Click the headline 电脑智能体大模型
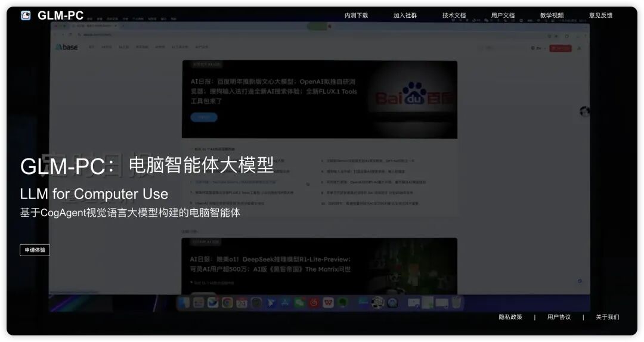The image size is (644, 342). pyautogui.click(x=202, y=165)
